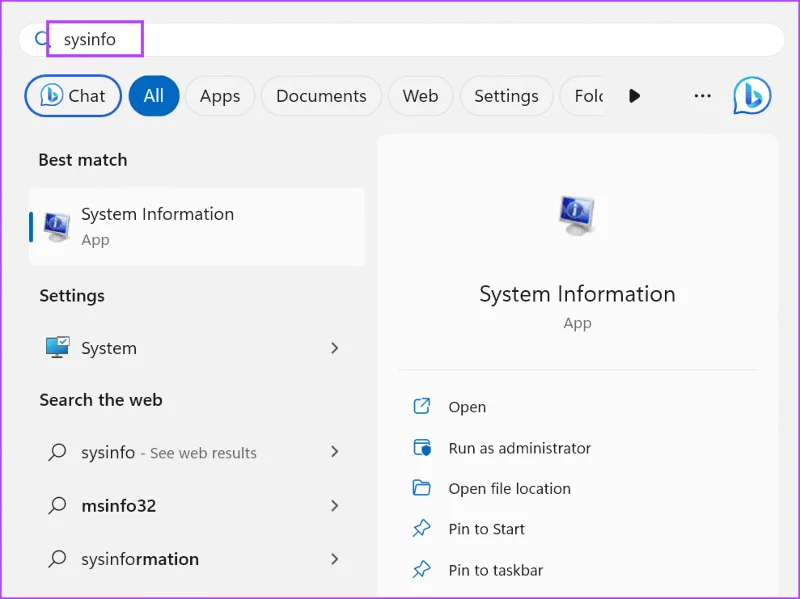The image size is (800, 599).
Task: Expand the sysinformation suggestion chevron
Action: [x=335, y=559]
